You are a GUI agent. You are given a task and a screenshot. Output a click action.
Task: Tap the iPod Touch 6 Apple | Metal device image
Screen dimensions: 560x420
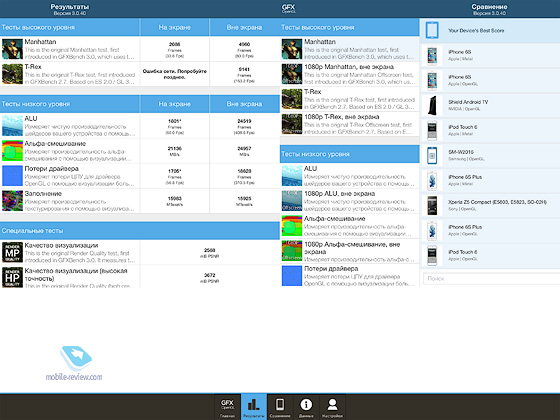[x=432, y=130]
